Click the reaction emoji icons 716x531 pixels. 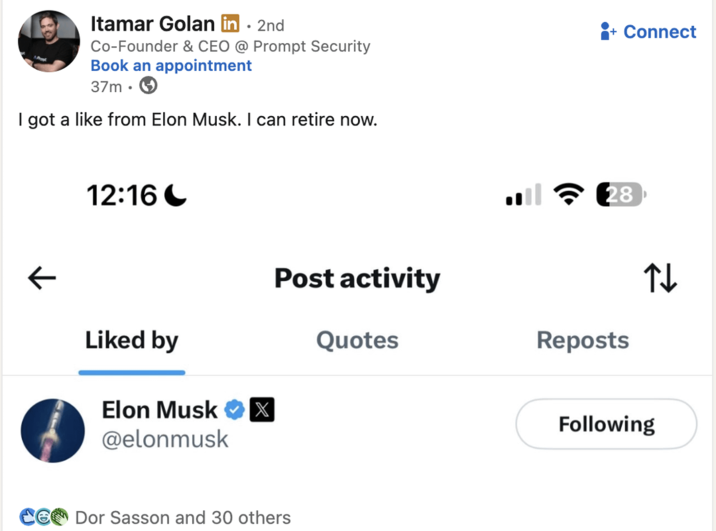(44, 517)
